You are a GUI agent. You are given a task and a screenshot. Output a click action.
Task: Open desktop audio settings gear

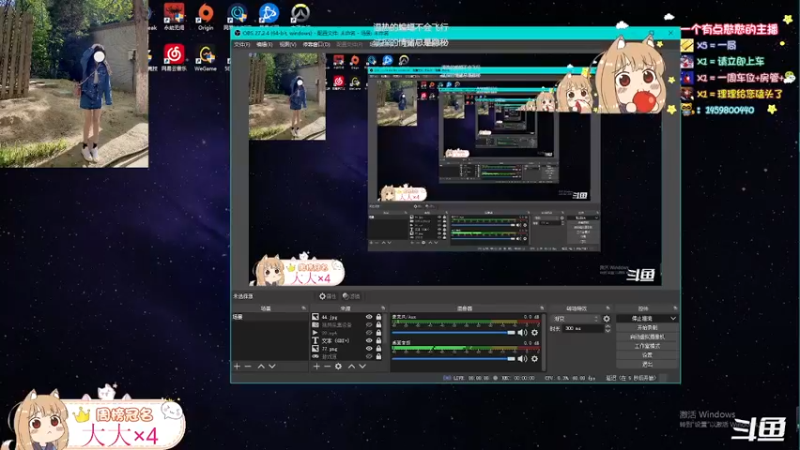click(534, 359)
